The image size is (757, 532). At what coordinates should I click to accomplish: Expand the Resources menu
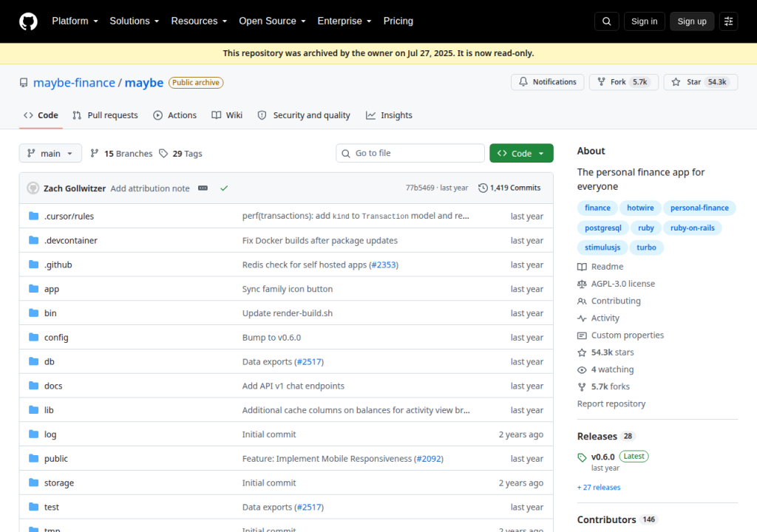click(x=199, y=21)
